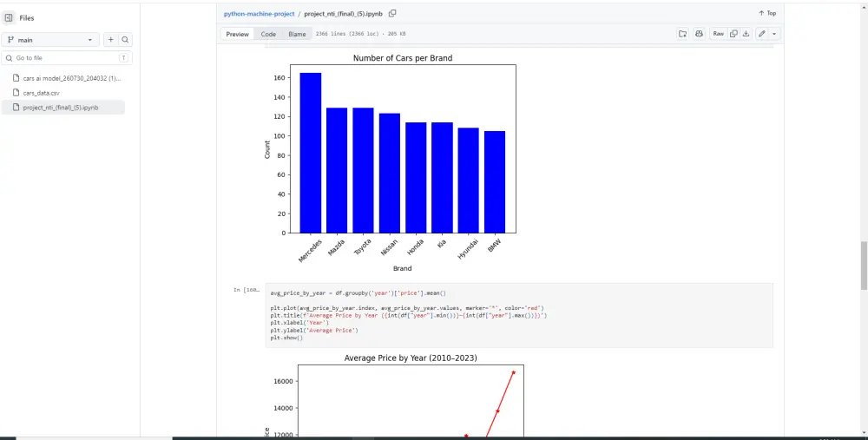The height and width of the screenshot is (440, 868).
Task: Copy raw file contents icon
Action: tap(733, 34)
